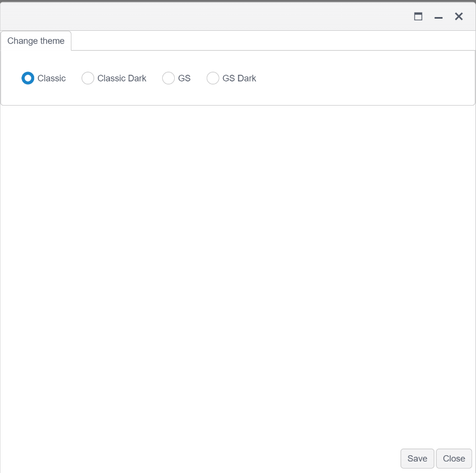Pick the GS theme radio circle
The height and width of the screenshot is (473, 476).
169,78
